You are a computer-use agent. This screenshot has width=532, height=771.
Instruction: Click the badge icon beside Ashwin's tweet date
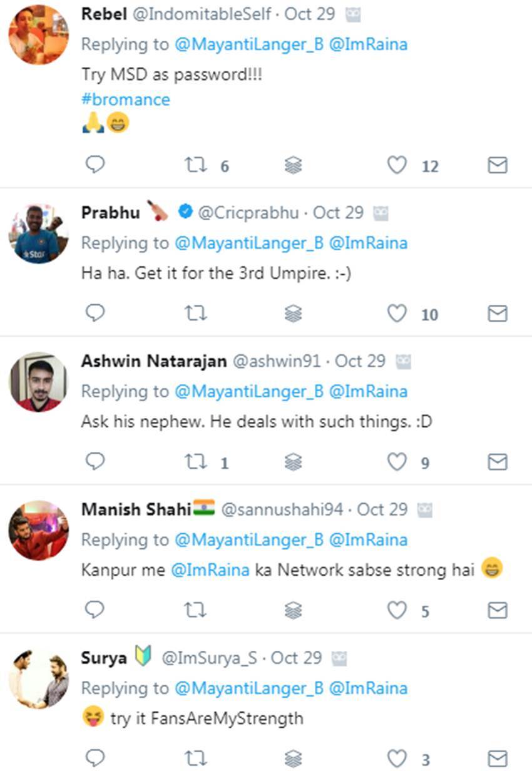[403, 362]
